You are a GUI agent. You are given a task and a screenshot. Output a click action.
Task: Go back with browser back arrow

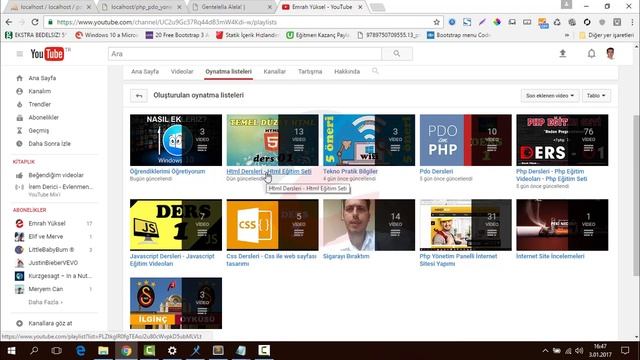click(x=9, y=22)
